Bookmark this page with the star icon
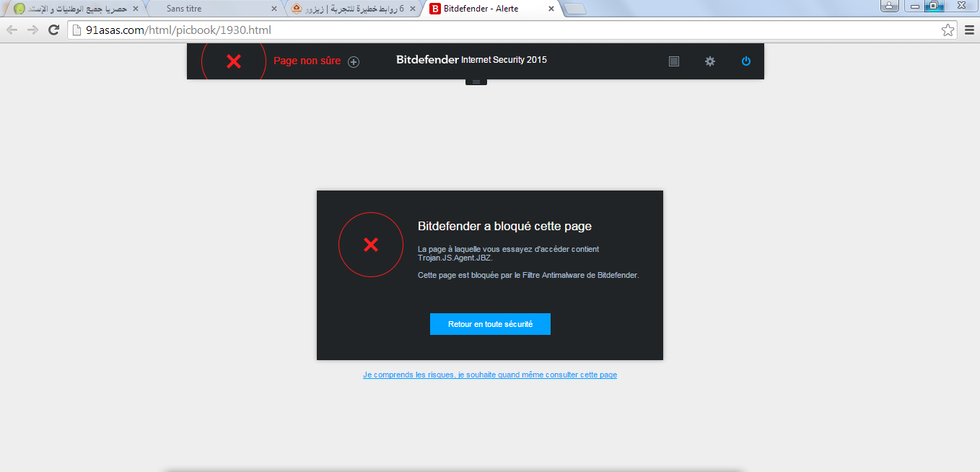 948,30
